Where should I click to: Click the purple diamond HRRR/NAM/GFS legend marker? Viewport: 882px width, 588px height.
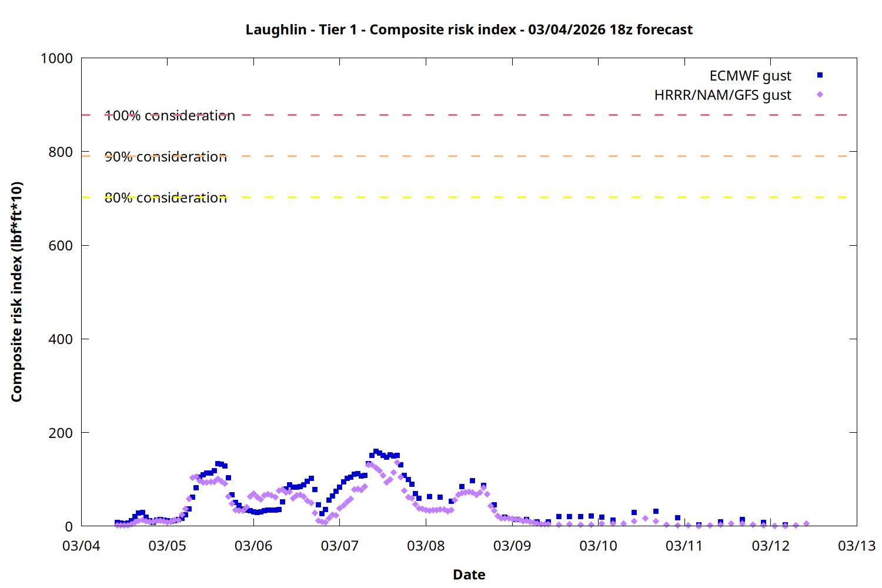[820, 95]
